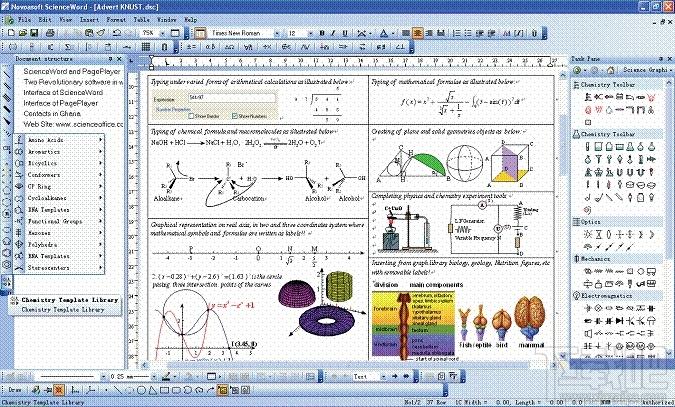Click the Undo arrow icon

(116, 33)
